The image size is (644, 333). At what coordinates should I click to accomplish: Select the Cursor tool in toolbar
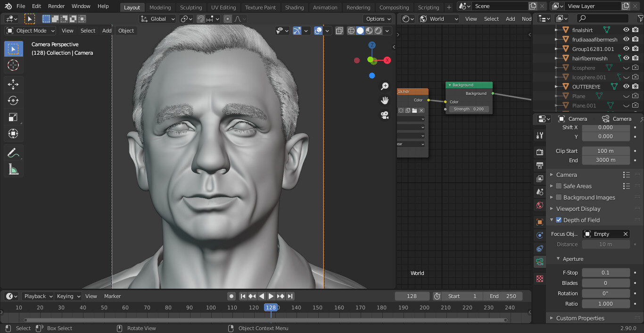[x=13, y=66]
